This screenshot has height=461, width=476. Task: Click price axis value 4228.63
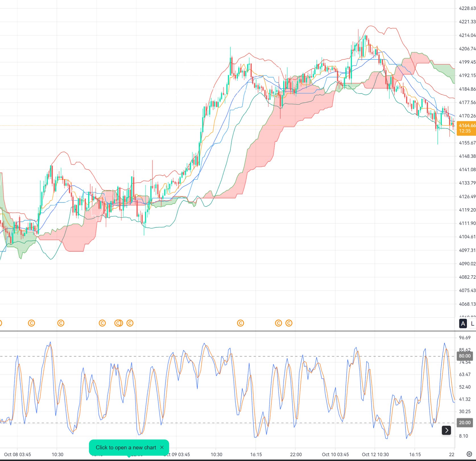467,8
